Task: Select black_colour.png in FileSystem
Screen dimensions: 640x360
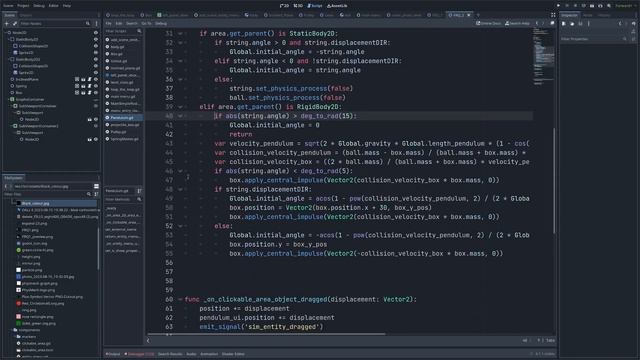Action: point(55,203)
